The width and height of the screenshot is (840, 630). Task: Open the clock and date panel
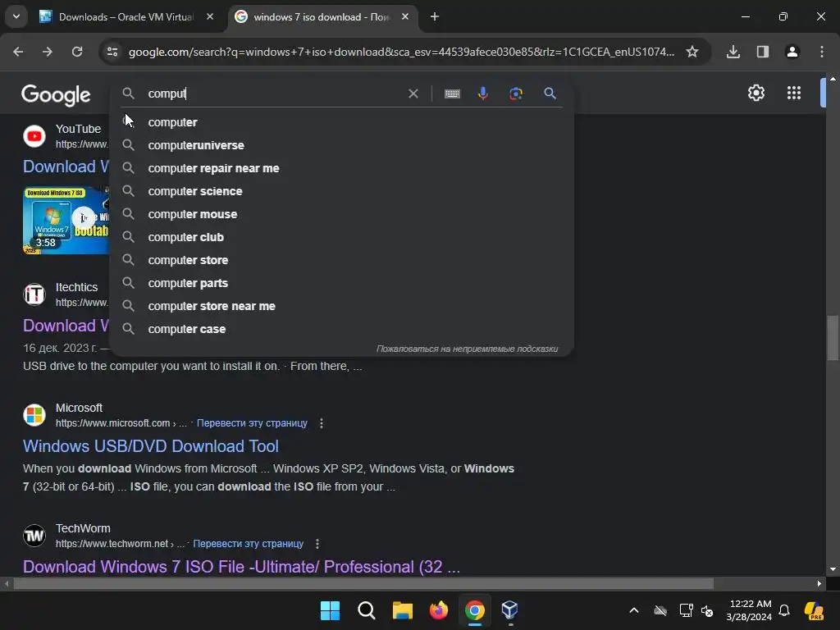point(750,610)
